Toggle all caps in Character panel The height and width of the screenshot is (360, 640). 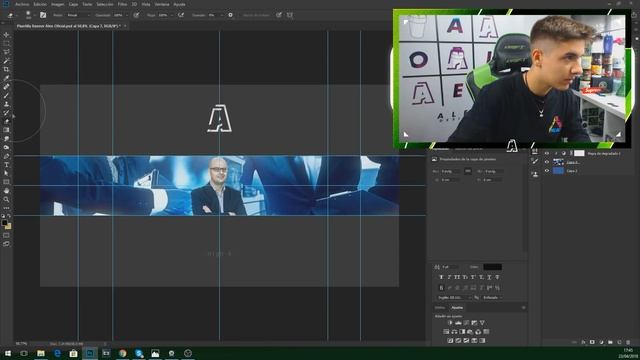pyautogui.click(x=457, y=277)
